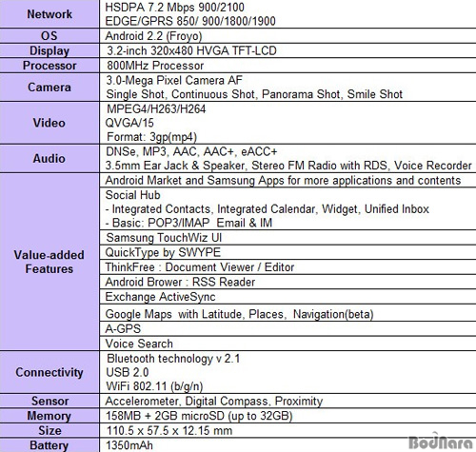Image resolution: width=476 pixels, height=452 pixels.
Task: Select the Network header cell
Action: pyautogui.click(x=50, y=14)
